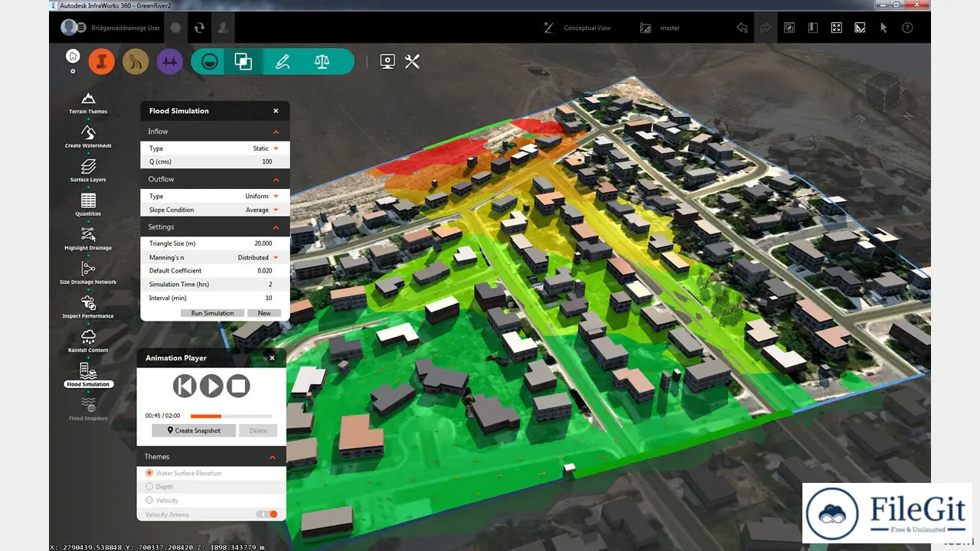The width and height of the screenshot is (980, 551).
Task: Click the chat bubble icon in header
Action: pos(175,28)
